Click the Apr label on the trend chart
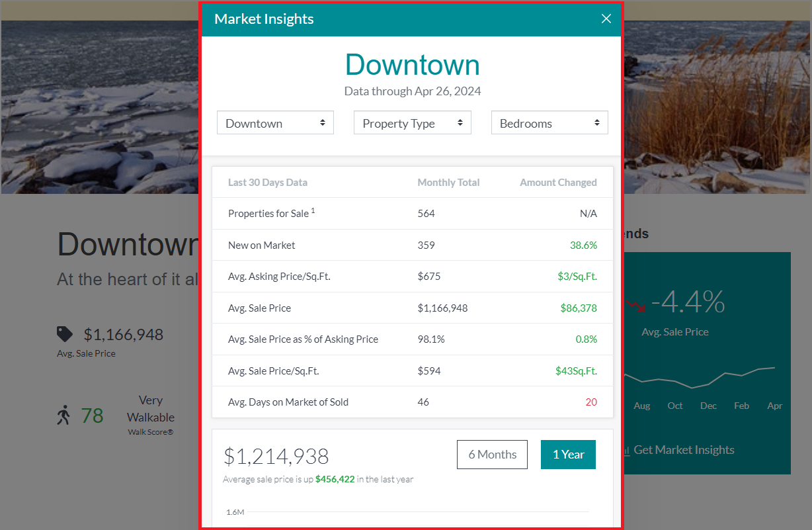Viewport: 812px width, 530px height. tap(775, 406)
